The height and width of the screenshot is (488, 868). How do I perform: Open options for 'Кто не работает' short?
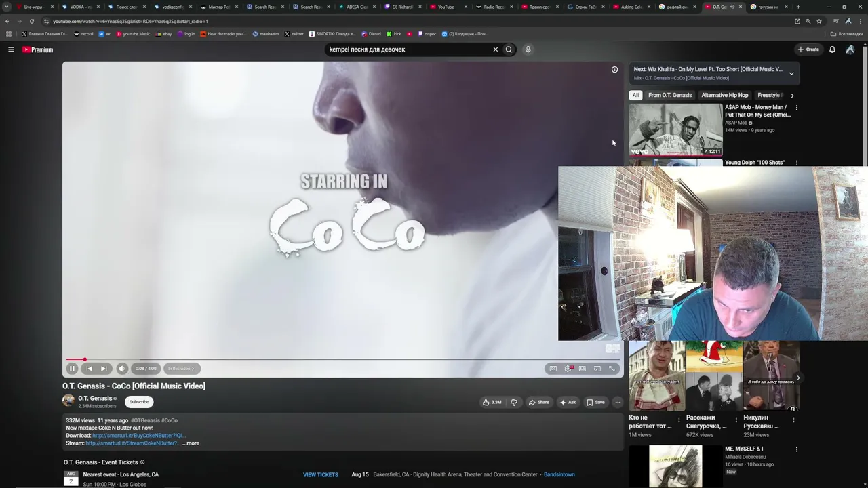click(x=679, y=420)
